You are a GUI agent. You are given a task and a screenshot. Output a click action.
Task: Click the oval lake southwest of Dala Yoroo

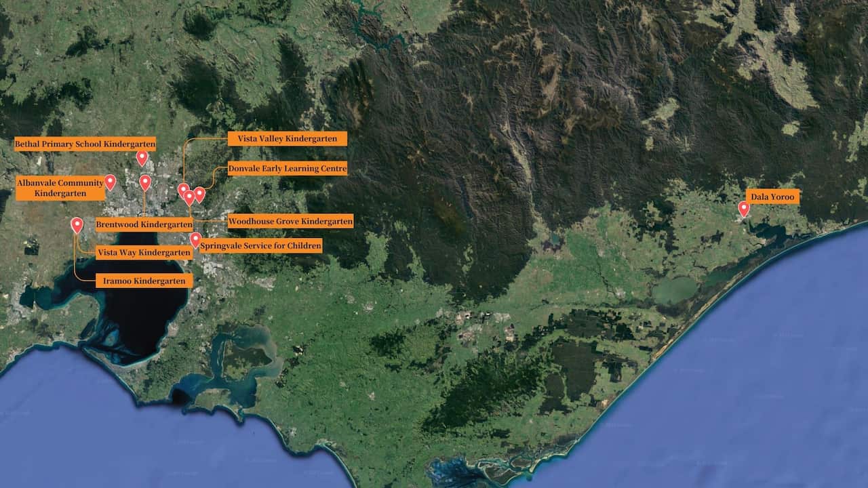[675, 291]
